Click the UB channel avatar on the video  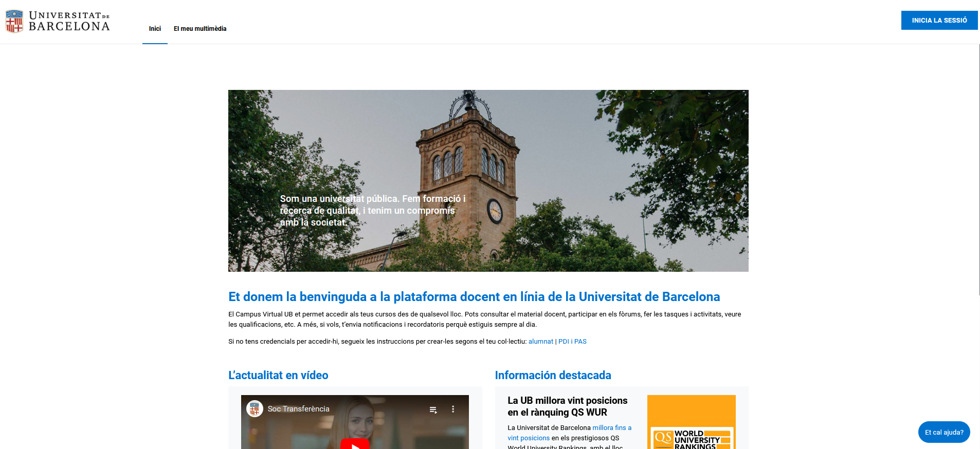pyautogui.click(x=255, y=409)
